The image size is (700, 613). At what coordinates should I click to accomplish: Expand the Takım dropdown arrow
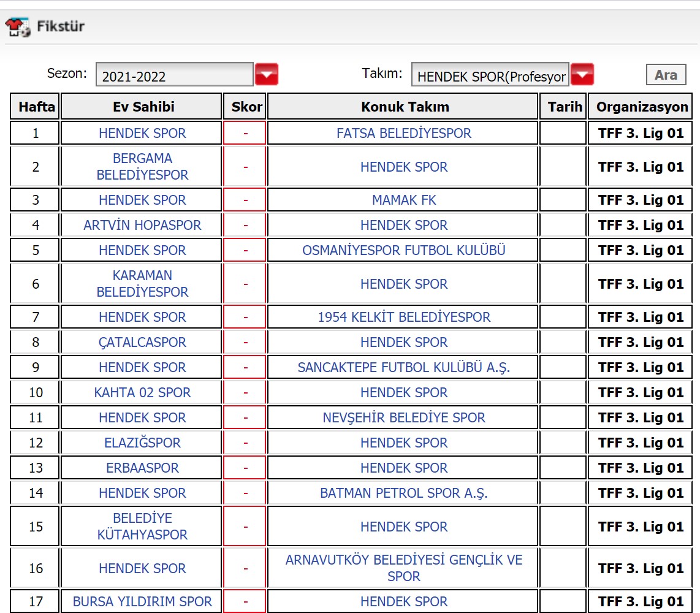[582, 75]
